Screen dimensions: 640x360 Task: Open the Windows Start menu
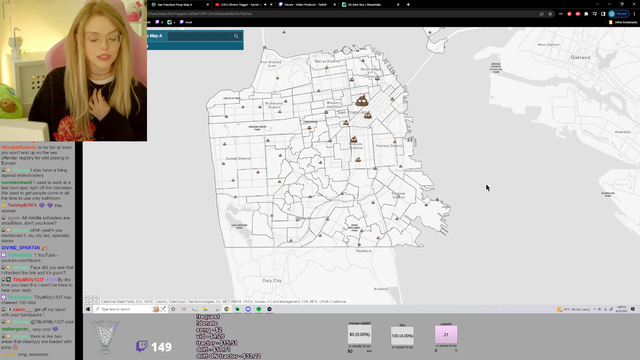[88, 309]
